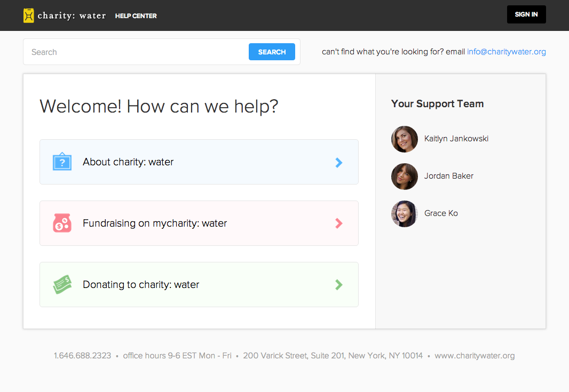Image resolution: width=569 pixels, height=392 pixels.
Task: Click office hours 9-6 EST Mon - Fri text
Action: 177,356
